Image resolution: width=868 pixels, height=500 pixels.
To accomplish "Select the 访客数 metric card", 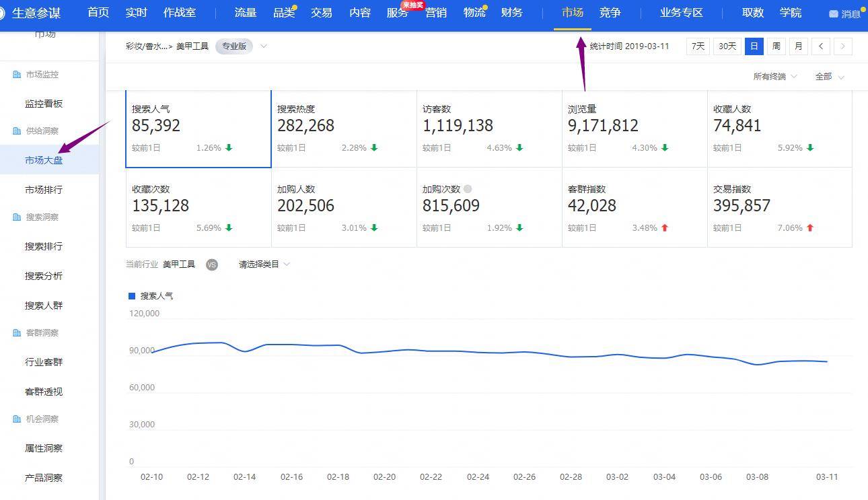I will pyautogui.click(x=489, y=128).
